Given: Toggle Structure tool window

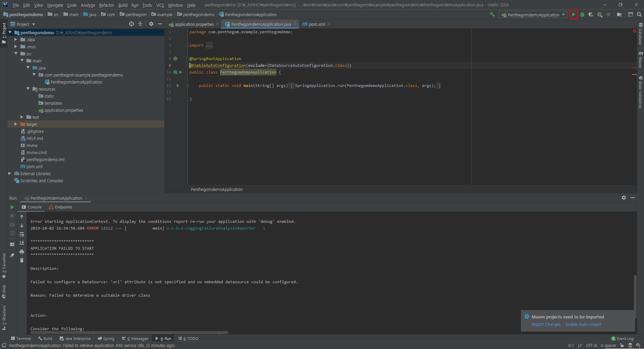Looking at the screenshot, I should click(x=4, y=318).
